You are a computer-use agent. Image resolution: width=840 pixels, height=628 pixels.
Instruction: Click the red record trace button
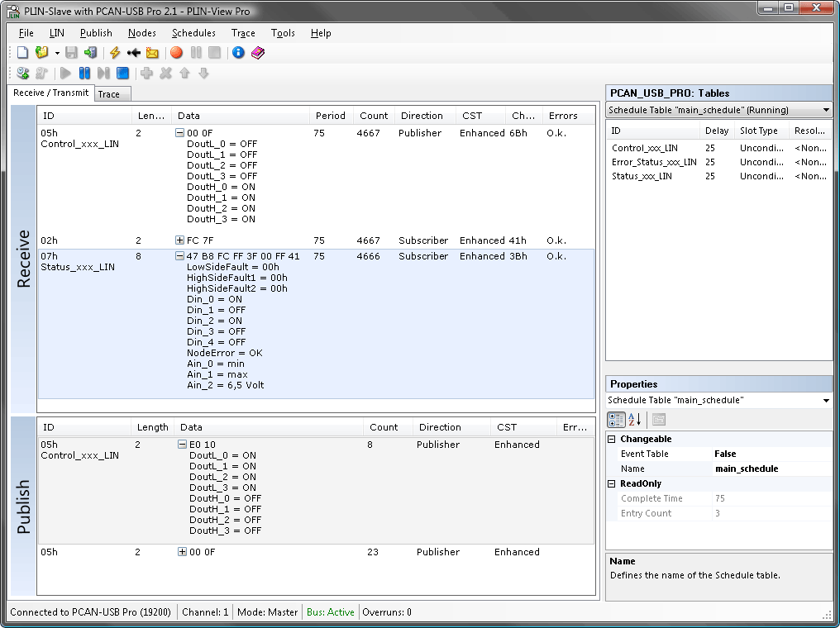[x=176, y=53]
